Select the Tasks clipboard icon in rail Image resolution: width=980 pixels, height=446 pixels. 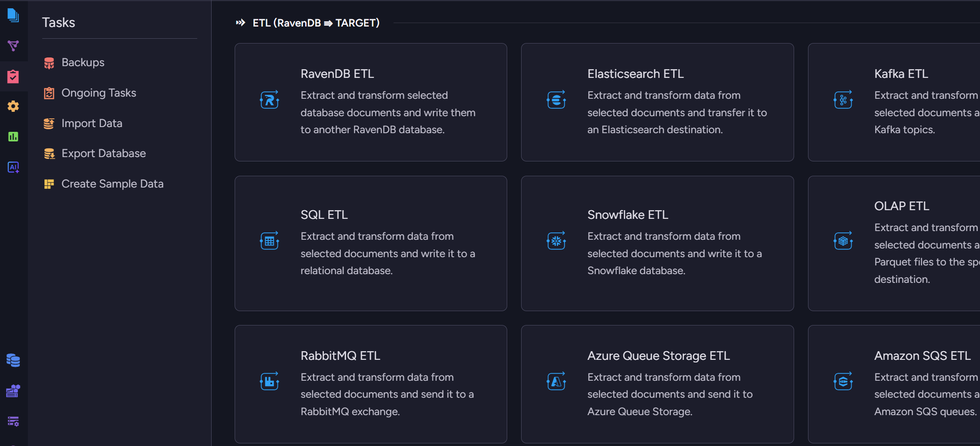tap(13, 77)
